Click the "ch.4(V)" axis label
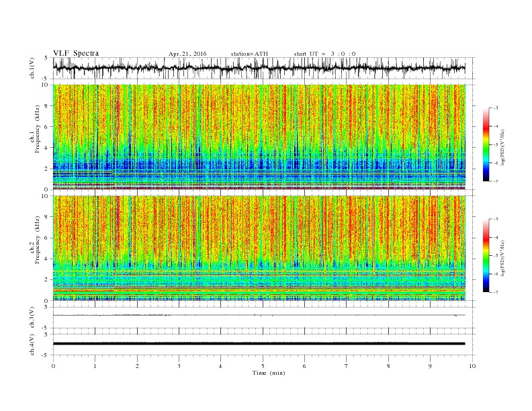This screenshot has height=411, width=532. [x=32, y=345]
